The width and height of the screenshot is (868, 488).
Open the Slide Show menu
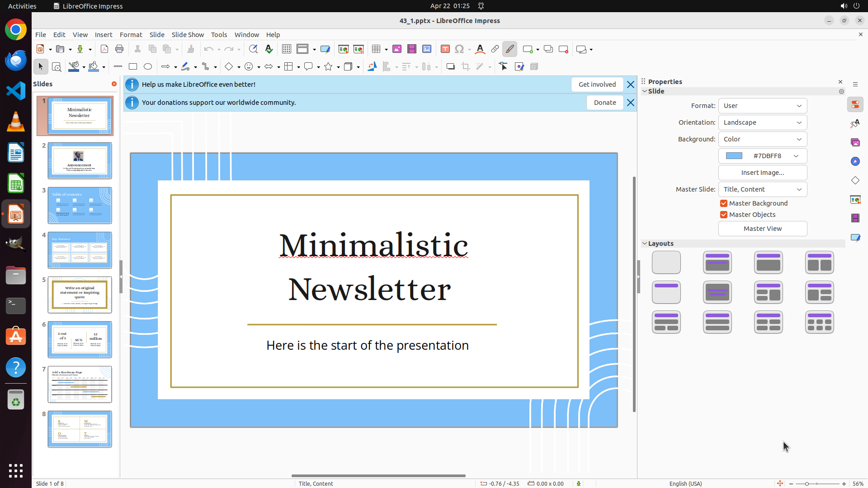tap(188, 35)
